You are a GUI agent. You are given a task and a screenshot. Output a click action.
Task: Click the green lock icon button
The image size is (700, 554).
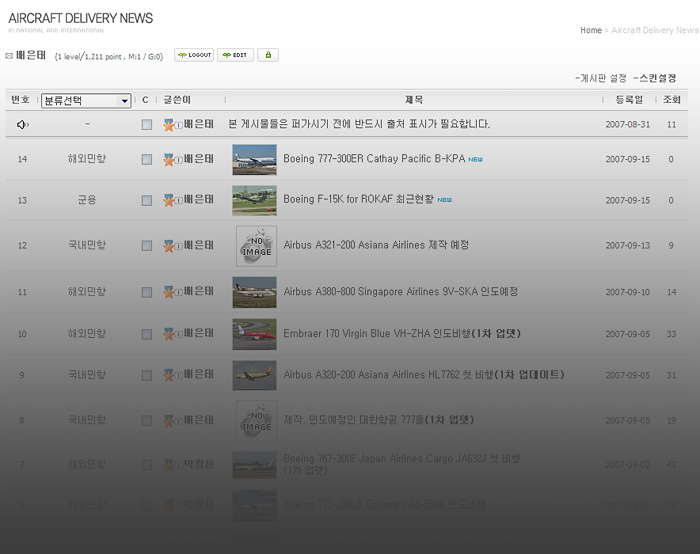(x=268, y=55)
